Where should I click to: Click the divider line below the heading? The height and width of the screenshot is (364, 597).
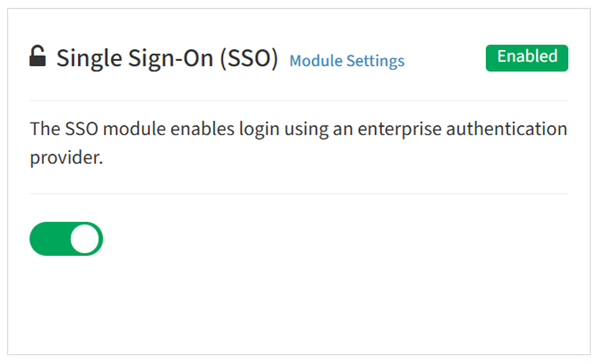299,101
